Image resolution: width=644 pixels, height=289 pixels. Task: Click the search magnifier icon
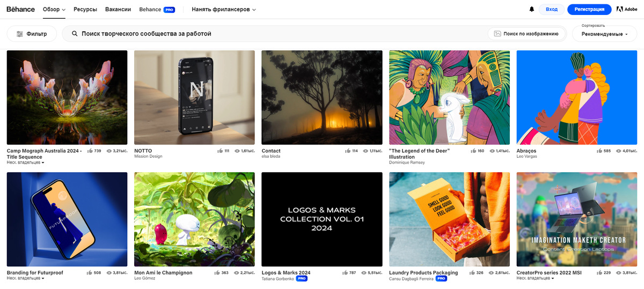75,34
